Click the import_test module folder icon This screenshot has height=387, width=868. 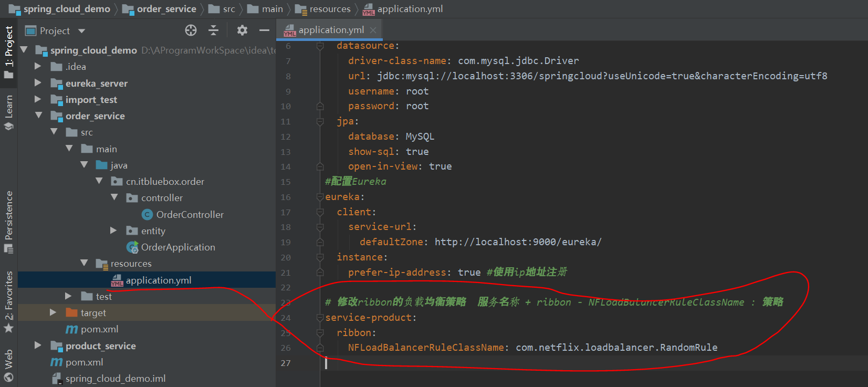[x=57, y=100]
